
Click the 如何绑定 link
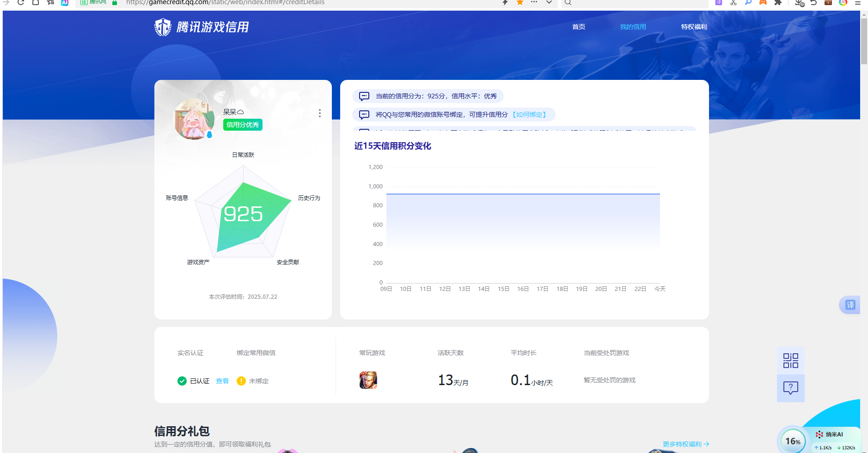[x=529, y=115]
